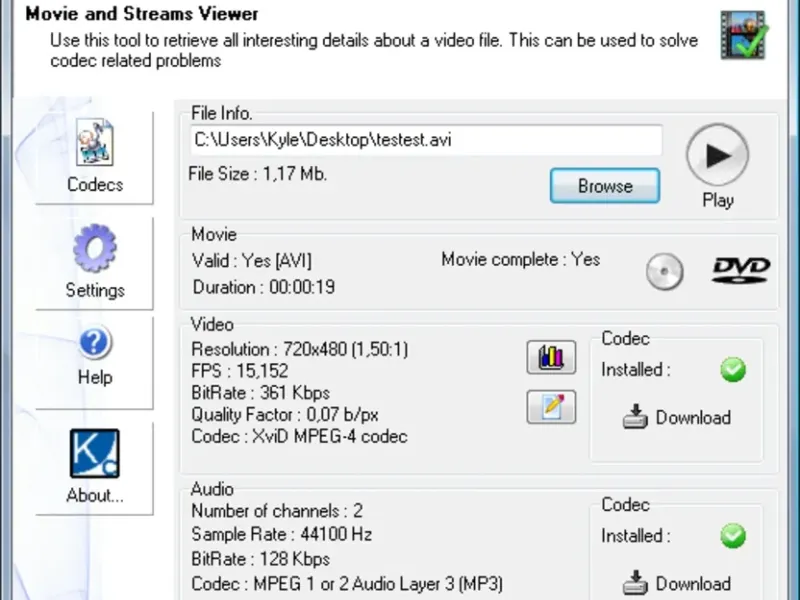Click the DVD logo icon
The height and width of the screenshot is (600, 800).
click(741, 270)
